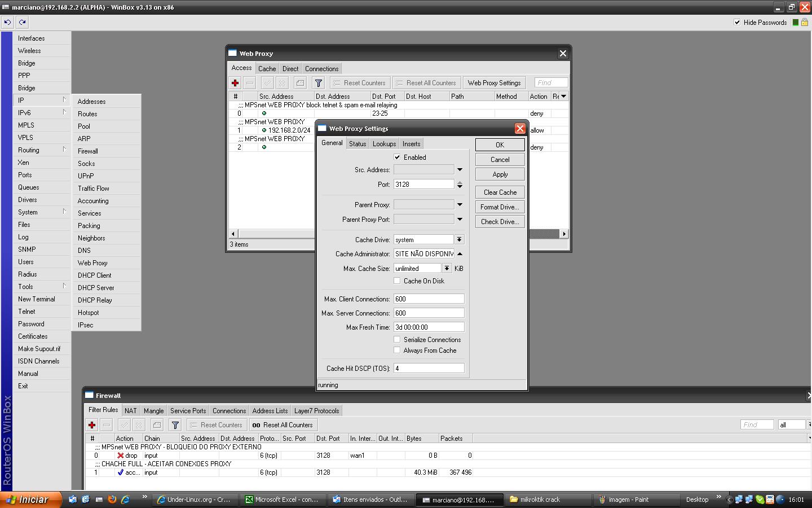812x508 pixels.
Task: Switch to the Cache tab in Web Proxy
Action: click(267, 69)
